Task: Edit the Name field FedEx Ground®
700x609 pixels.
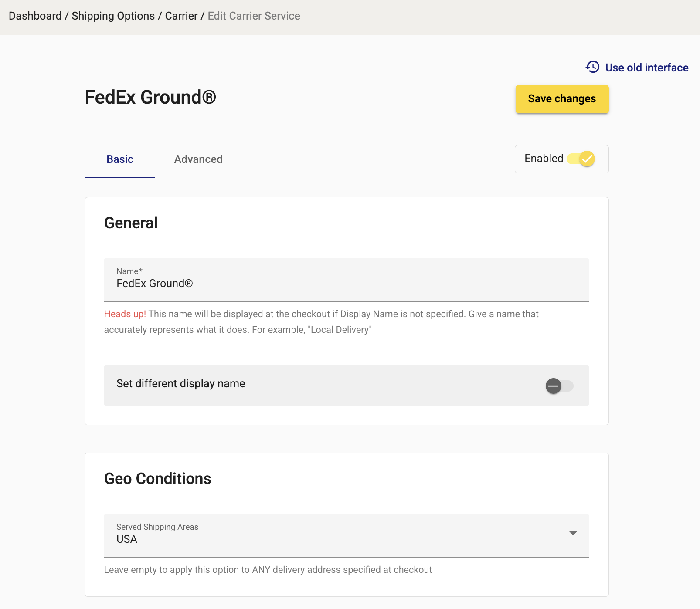Action: click(347, 280)
